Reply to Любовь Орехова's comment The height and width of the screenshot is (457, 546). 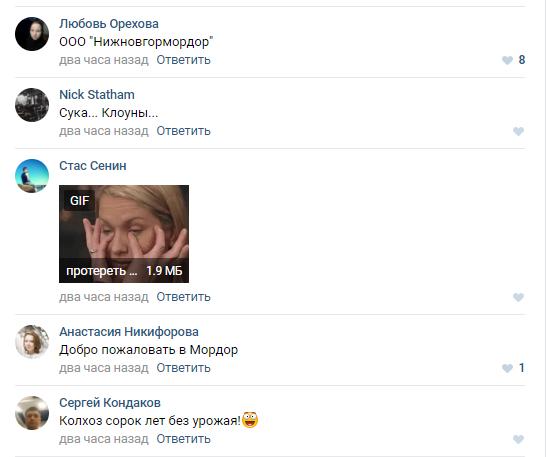pyautogui.click(x=184, y=60)
